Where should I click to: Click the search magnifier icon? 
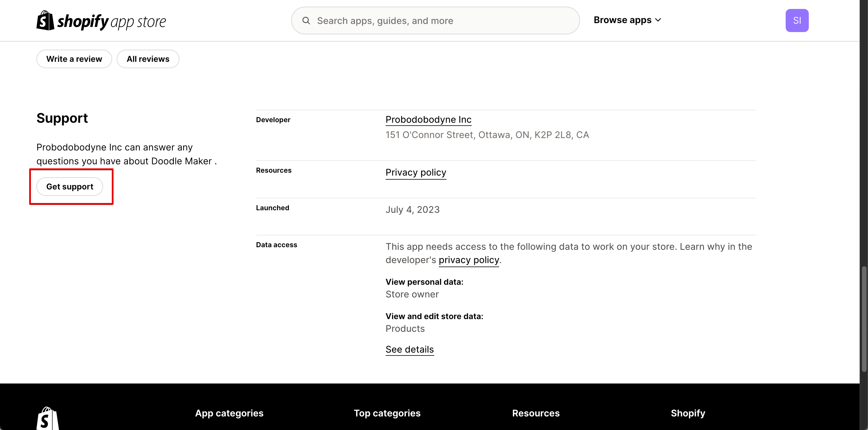(306, 21)
